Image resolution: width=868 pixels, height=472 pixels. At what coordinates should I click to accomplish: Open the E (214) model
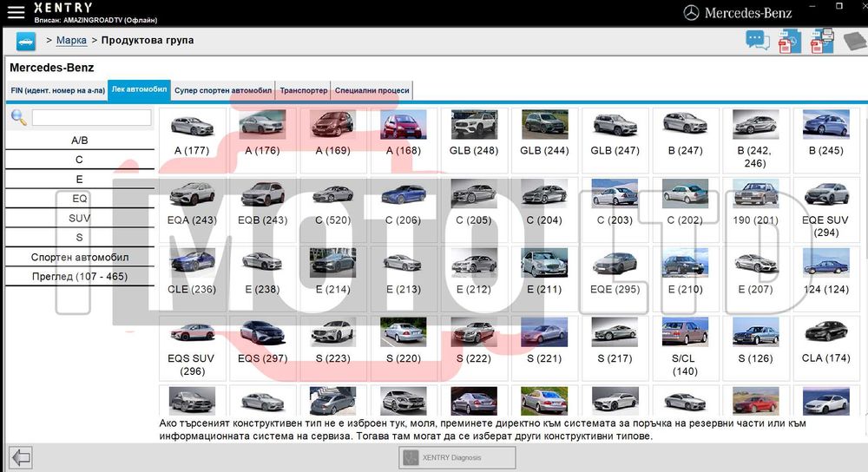click(x=332, y=279)
